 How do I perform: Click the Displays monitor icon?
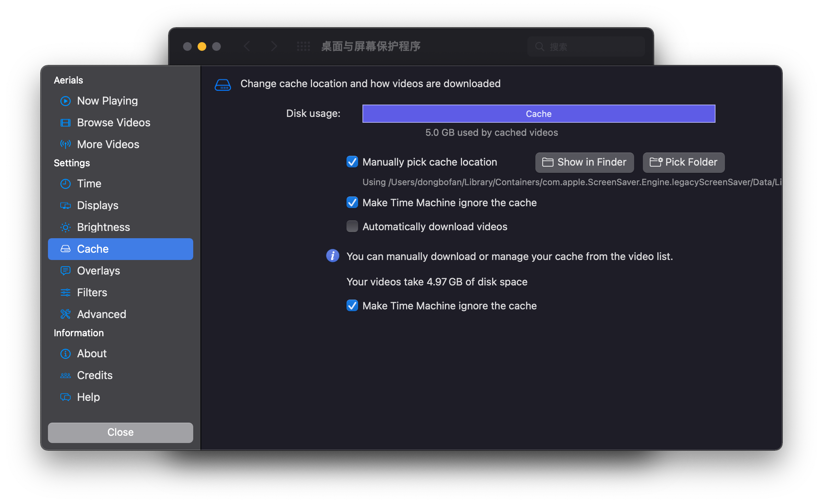tap(66, 205)
